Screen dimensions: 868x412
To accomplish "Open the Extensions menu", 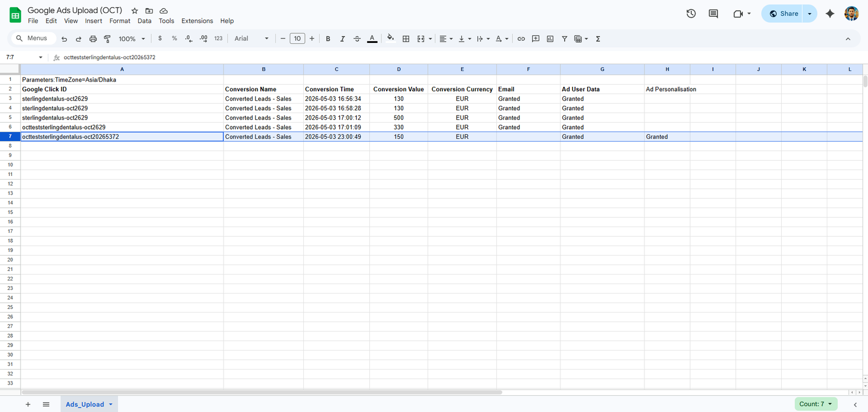I will (197, 21).
